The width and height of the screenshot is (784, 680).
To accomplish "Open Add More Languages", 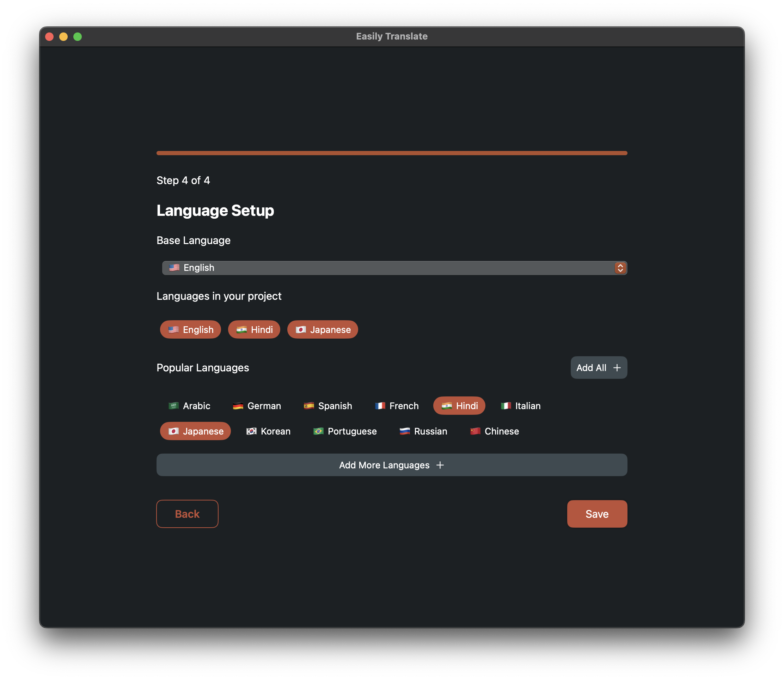I will [392, 465].
